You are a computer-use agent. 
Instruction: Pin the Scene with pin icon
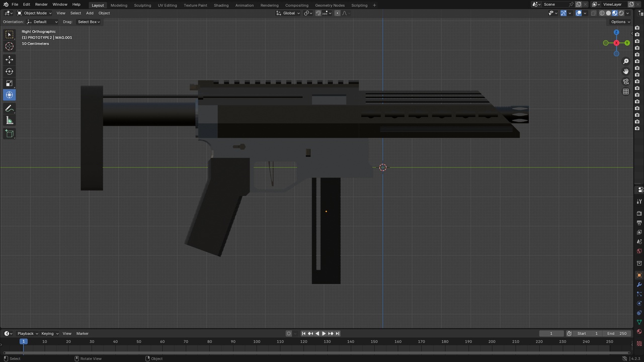pos(571,5)
